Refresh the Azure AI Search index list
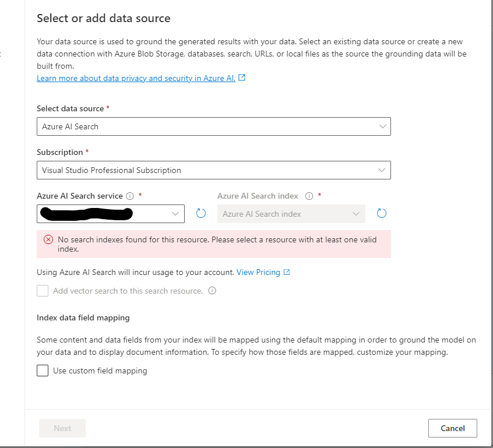Viewport: 493px width, 448px height. (382, 214)
